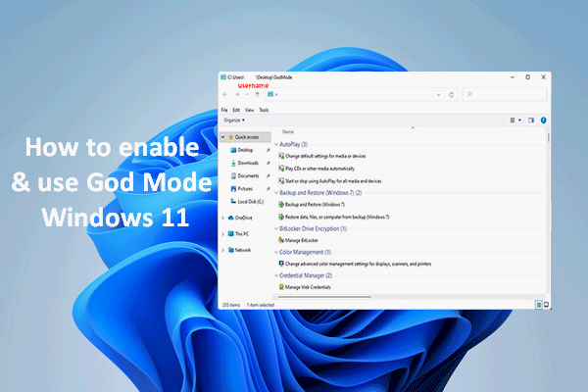This screenshot has width=588, height=392.
Task: Click the horizontal scrollbar thumb
Action: [324, 297]
